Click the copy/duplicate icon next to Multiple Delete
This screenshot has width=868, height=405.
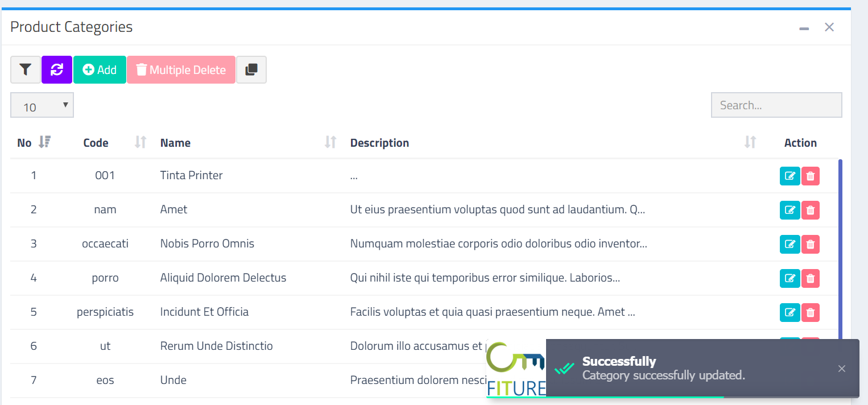point(251,69)
